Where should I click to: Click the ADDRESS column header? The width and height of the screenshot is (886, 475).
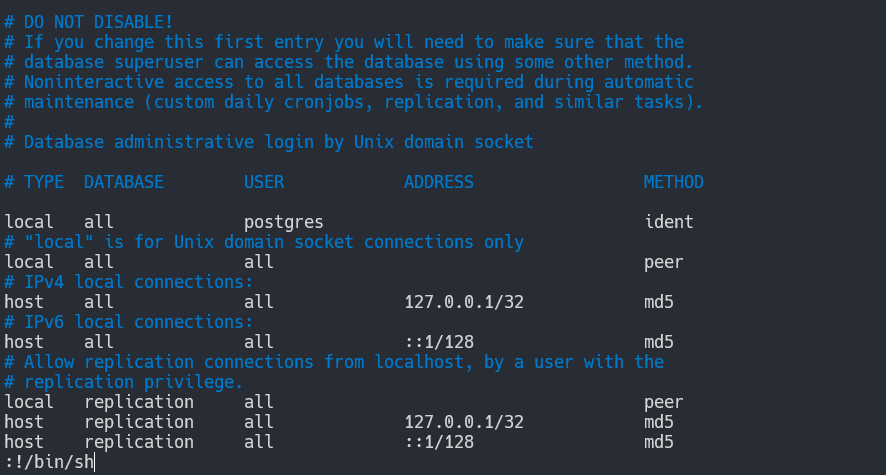click(x=439, y=182)
